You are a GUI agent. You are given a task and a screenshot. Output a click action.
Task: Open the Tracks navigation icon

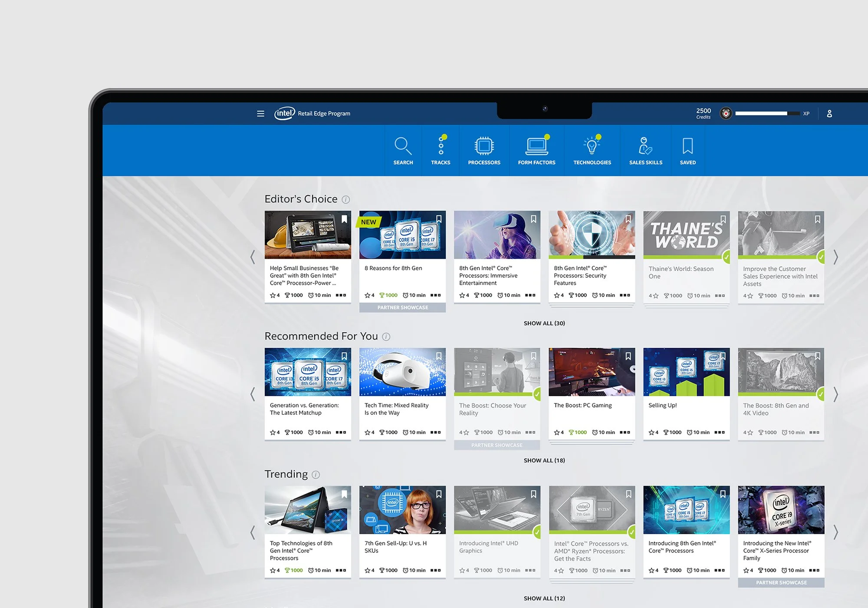pyautogui.click(x=441, y=146)
